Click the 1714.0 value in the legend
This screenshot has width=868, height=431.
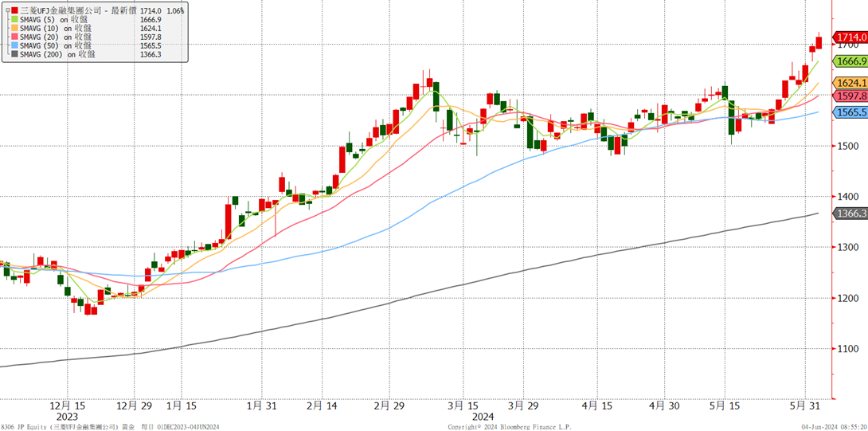click(151, 10)
